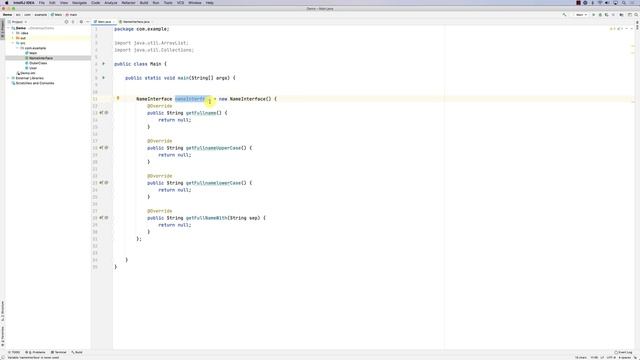
Task: Toggle the Terminal tool window
Action: pyautogui.click(x=58, y=352)
